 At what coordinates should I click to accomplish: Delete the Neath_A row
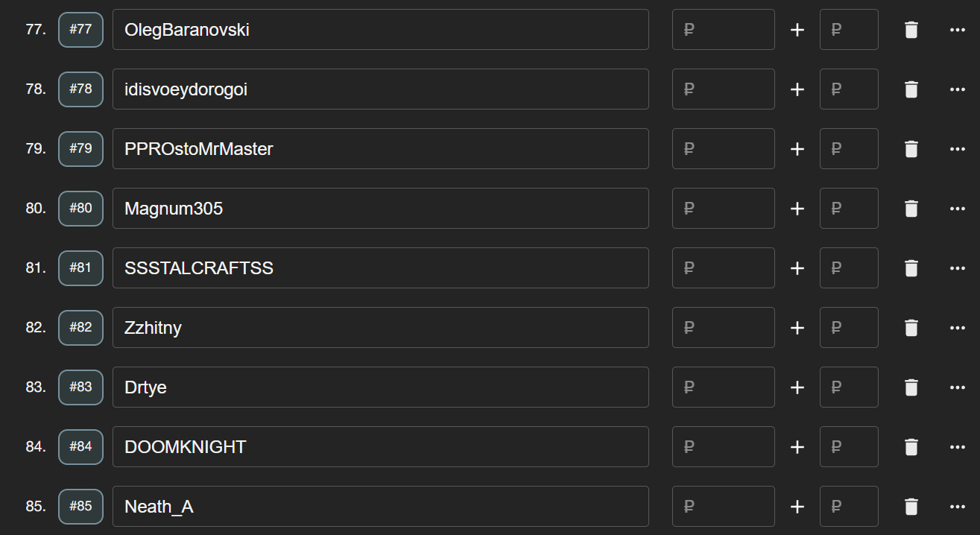pyautogui.click(x=911, y=507)
